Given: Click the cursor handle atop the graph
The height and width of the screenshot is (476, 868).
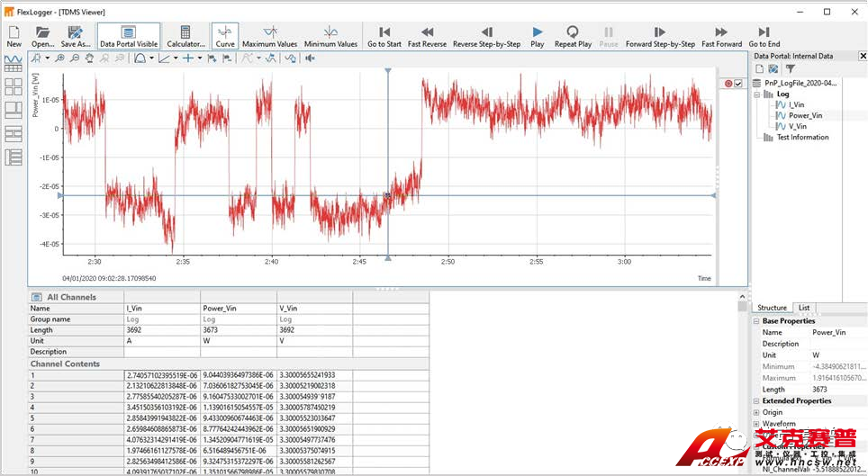Looking at the screenshot, I should pos(388,70).
